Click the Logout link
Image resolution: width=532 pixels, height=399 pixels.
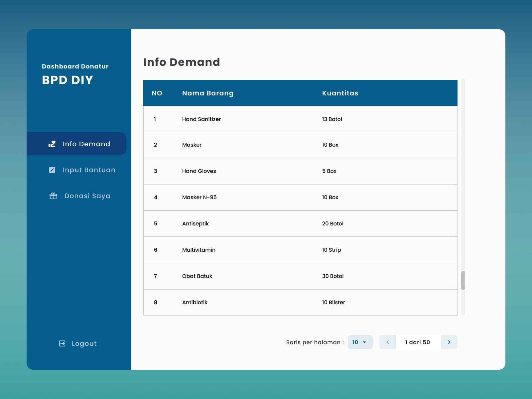(84, 343)
